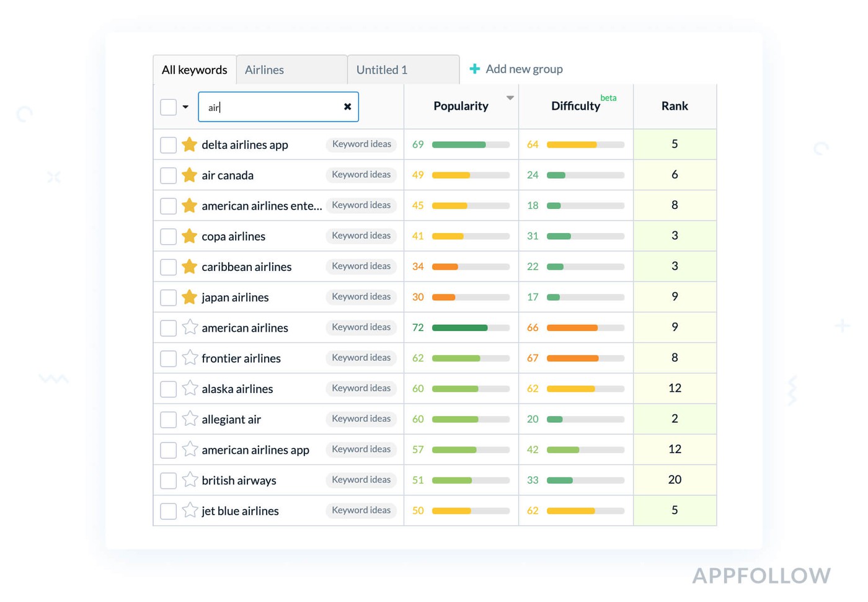
Task: Remove the star from air canada
Action: click(x=189, y=175)
